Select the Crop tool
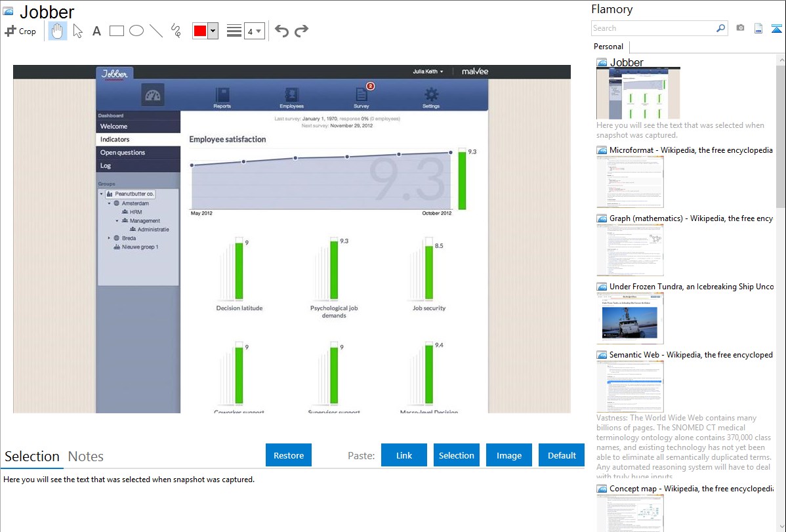The image size is (786, 532). coord(20,31)
